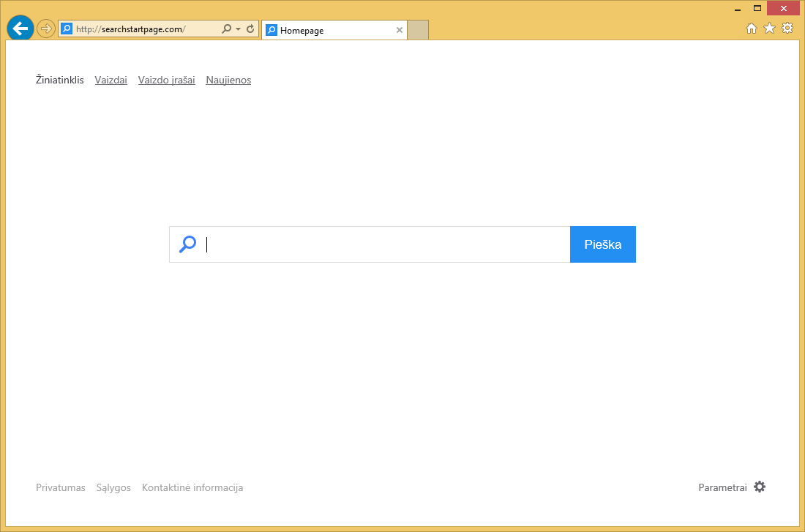Open the Vaizdai section
Screen dimensions: 805x532
tap(111, 80)
